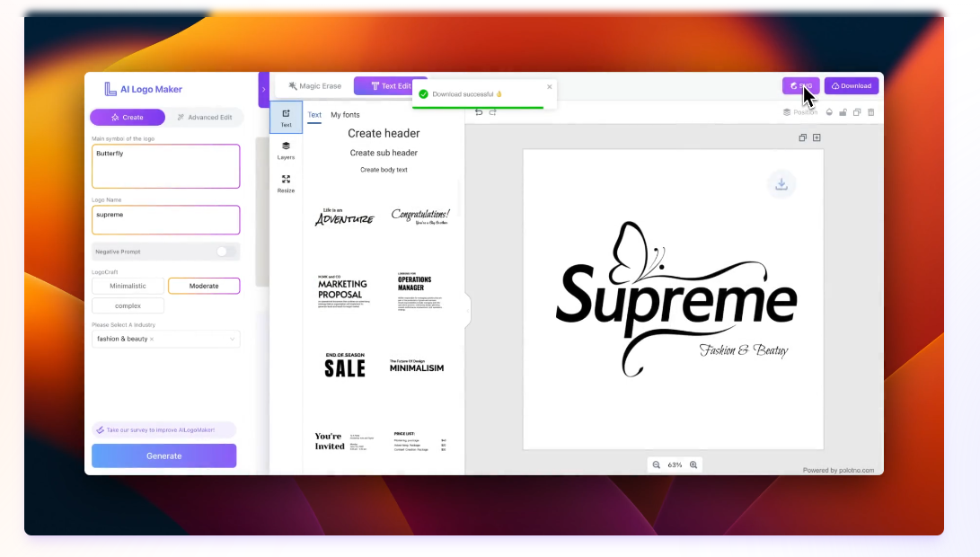Image resolution: width=980 pixels, height=557 pixels.
Task: Choose the Moderate LogoCraft option
Action: [x=204, y=286]
